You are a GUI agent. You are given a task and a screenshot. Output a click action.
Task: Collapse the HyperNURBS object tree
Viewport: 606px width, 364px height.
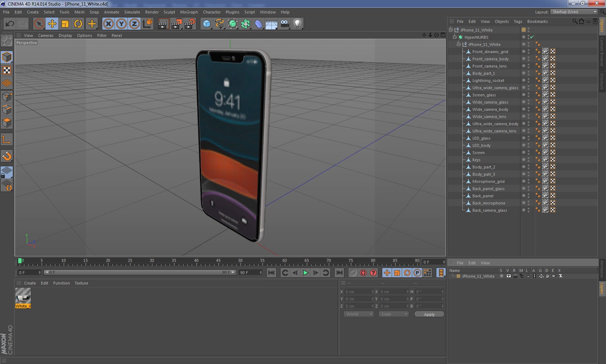pos(455,37)
